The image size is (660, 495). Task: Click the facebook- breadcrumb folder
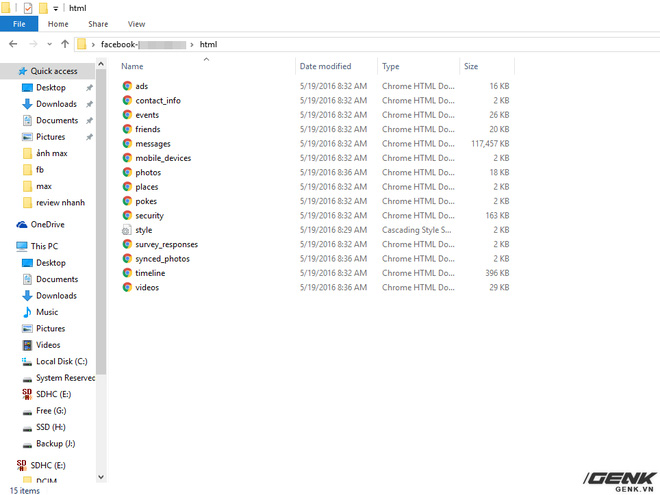click(x=143, y=44)
